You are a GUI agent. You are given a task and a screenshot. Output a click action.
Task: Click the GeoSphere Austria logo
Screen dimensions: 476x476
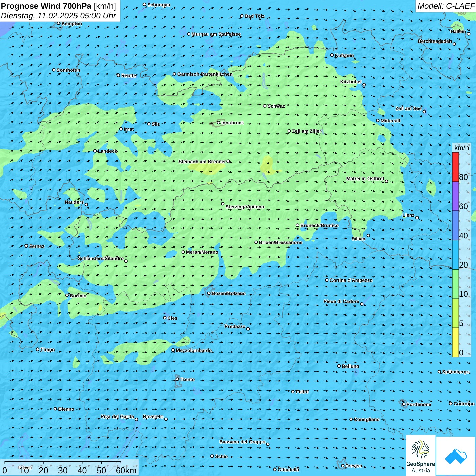[x=421, y=455]
